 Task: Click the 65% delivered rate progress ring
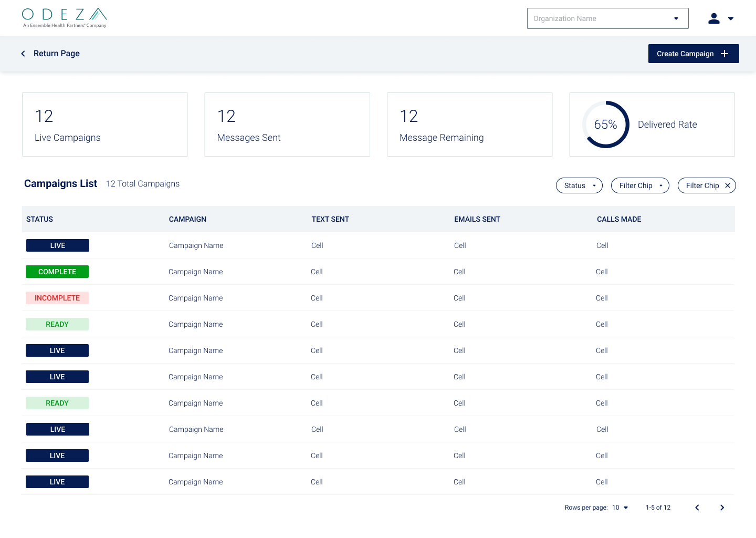pos(605,125)
